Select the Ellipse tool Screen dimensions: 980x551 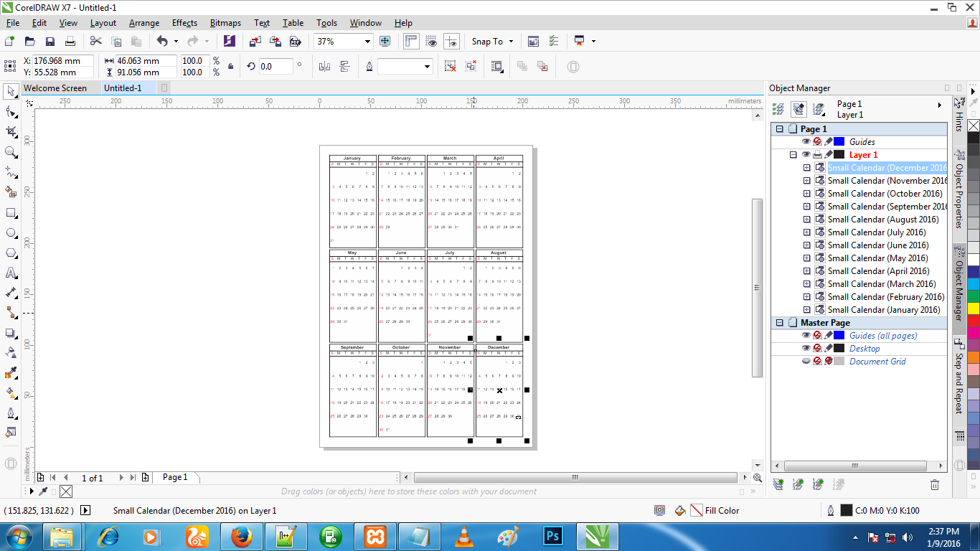pos(11,233)
